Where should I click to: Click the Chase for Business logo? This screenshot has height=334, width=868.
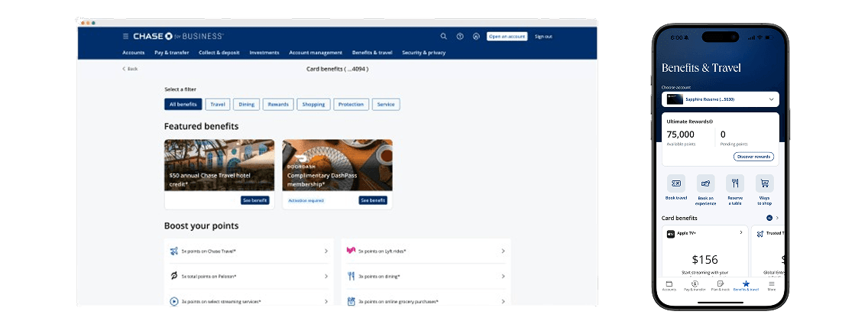pos(178,37)
